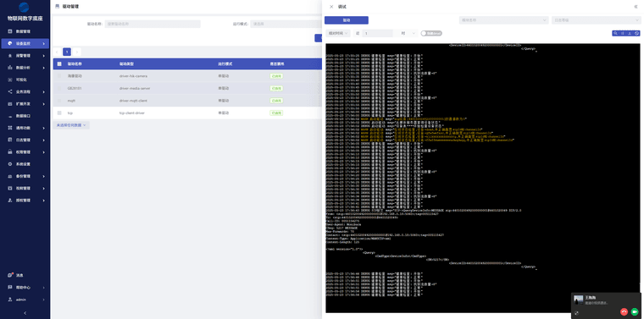
Task: Open 消息 notifications icon in sidebar
Action: (x=10, y=275)
